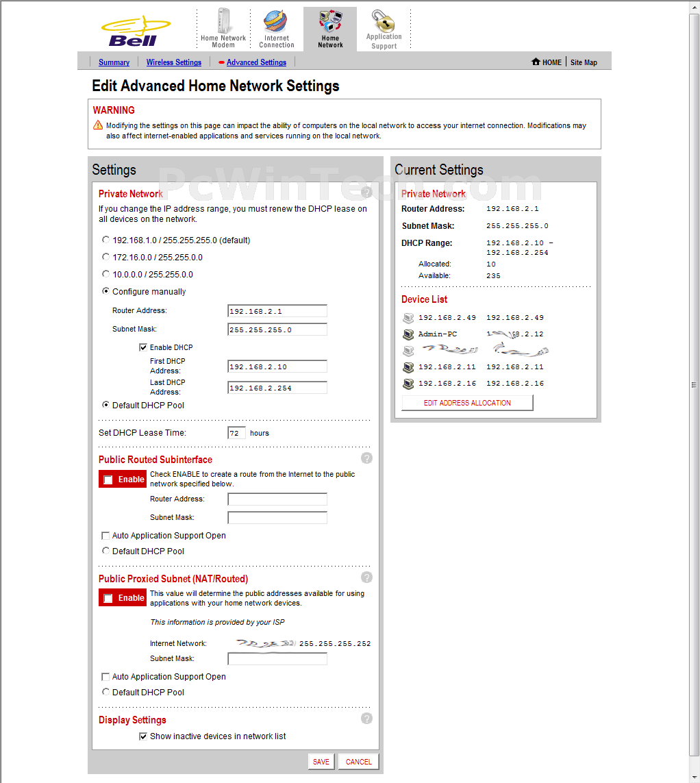Click the DHCP Lease Time hours field
Image resolution: width=700 pixels, height=783 pixels.
236,433
